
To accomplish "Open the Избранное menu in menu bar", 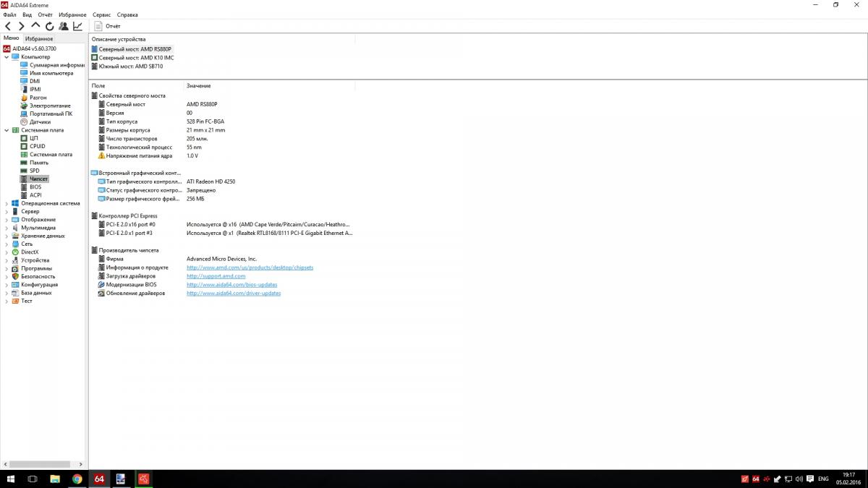I will pos(72,14).
